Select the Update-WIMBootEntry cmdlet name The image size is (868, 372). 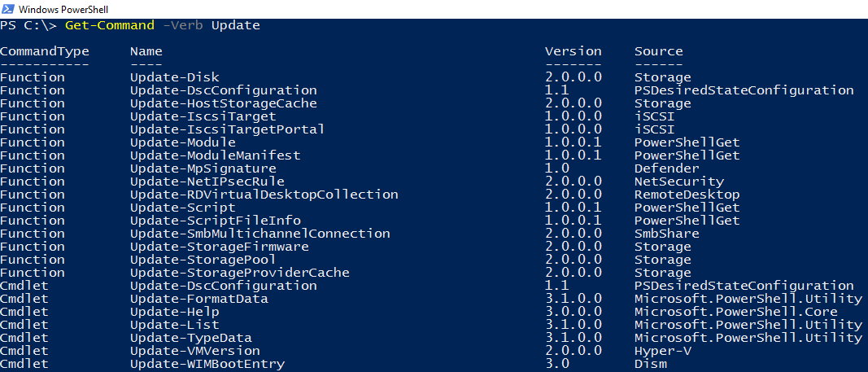pos(207,364)
